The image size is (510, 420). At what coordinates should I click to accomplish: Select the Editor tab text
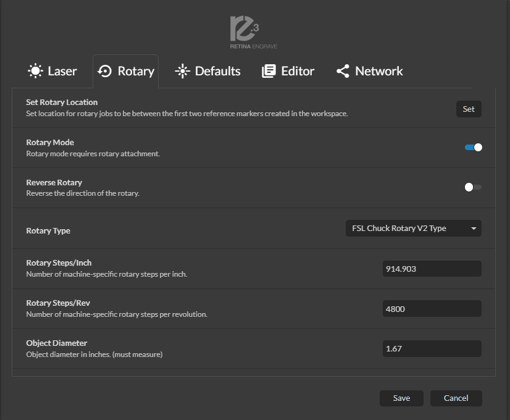pyautogui.click(x=298, y=71)
